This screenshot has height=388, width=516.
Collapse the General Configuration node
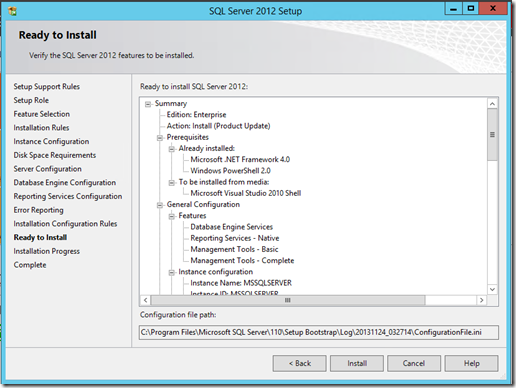coord(160,205)
